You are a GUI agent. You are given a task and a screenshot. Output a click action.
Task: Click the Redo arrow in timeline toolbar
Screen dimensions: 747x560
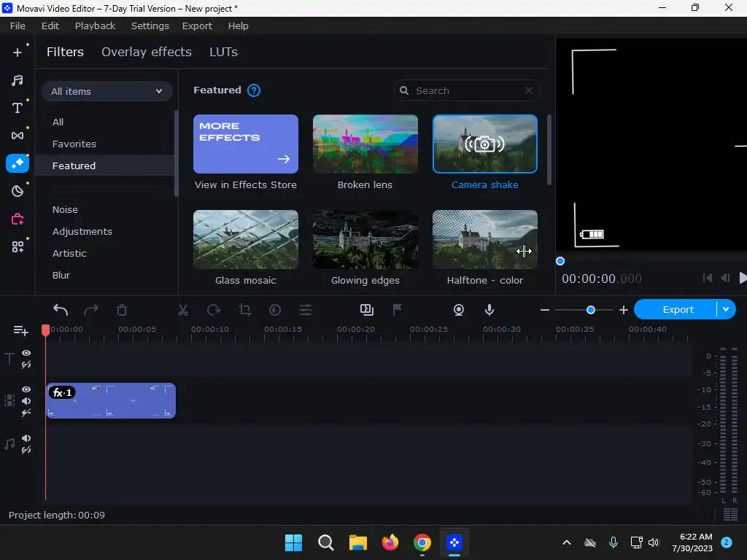[x=91, y=310]
